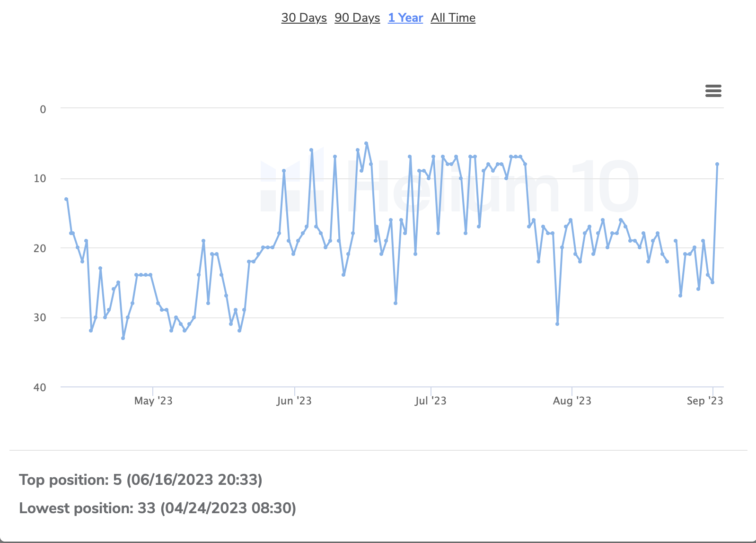Click the y-axis value 40
The width and height of the screenshot is (756, 543).
[40, 387]
